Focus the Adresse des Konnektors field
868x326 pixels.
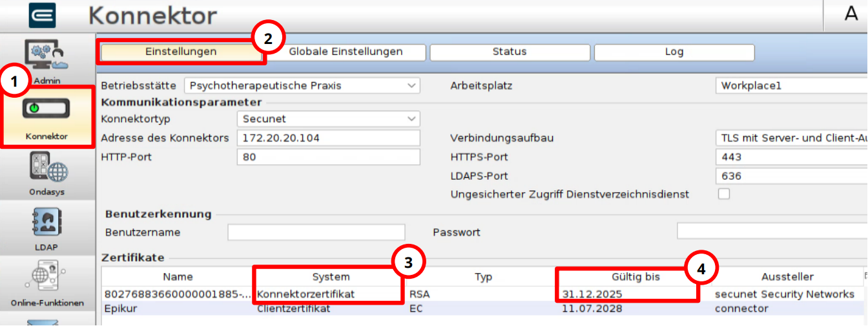[328, 138]
